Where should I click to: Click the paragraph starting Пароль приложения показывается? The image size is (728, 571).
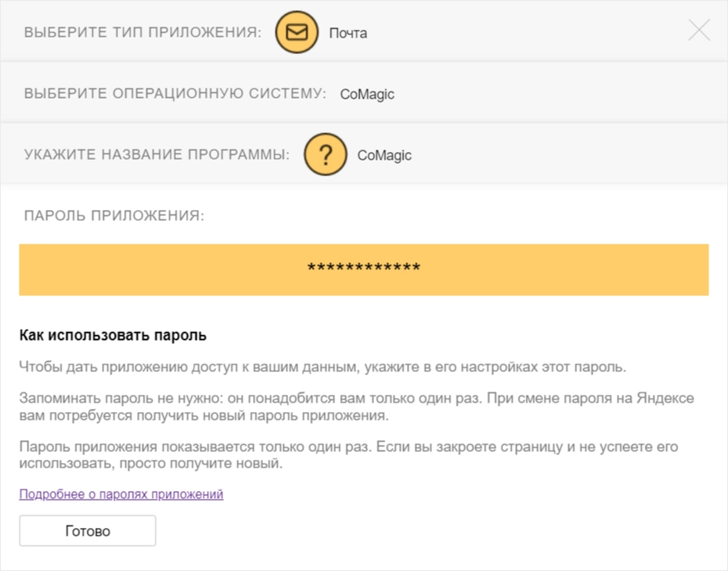(x=348, y=455)
